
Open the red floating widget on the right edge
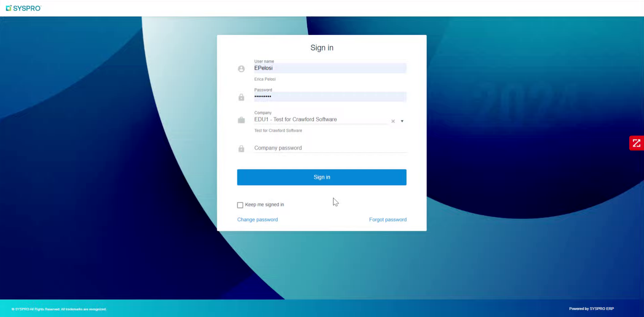point(636,143)
